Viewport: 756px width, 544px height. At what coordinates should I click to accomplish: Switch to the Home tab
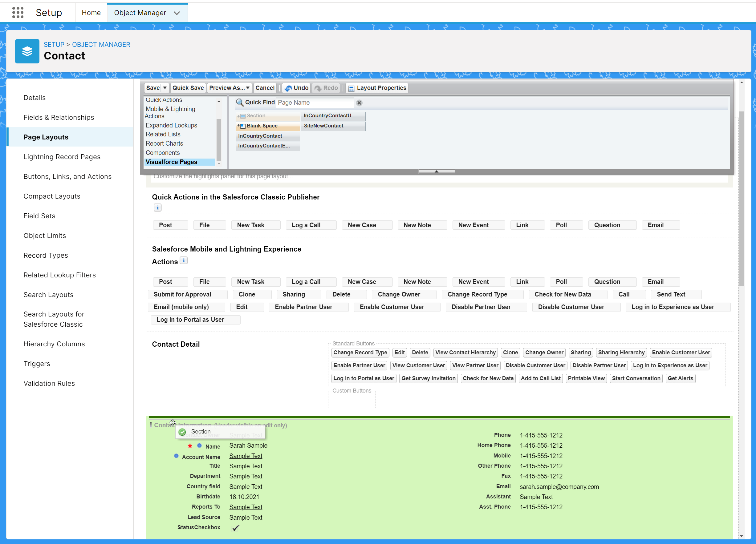pyautogui.click(x=91, y=13)
